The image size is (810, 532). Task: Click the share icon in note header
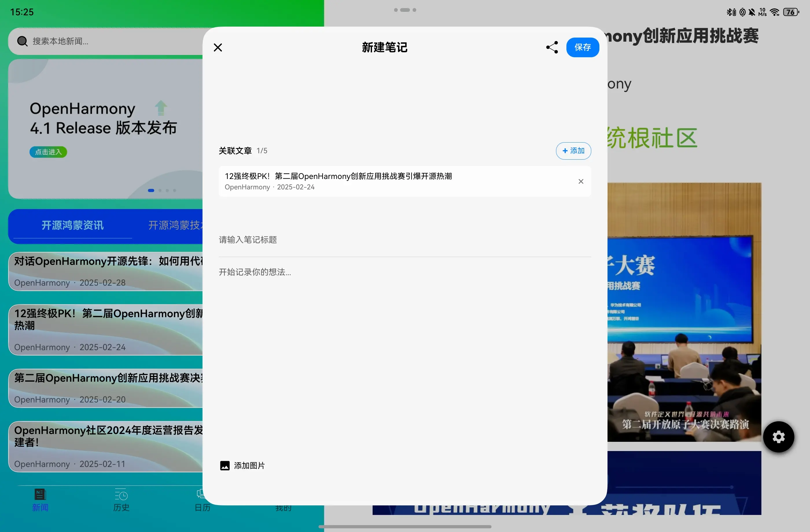pos(552,47)
